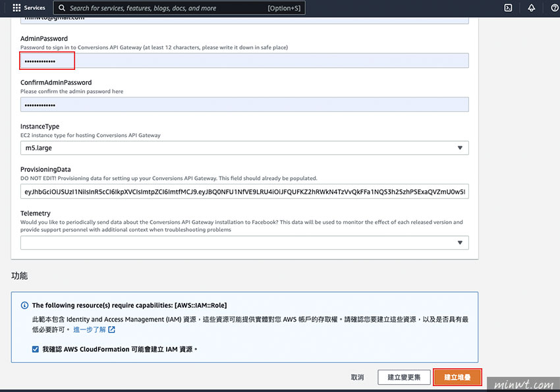Click the 取消 cancel button

357,378
